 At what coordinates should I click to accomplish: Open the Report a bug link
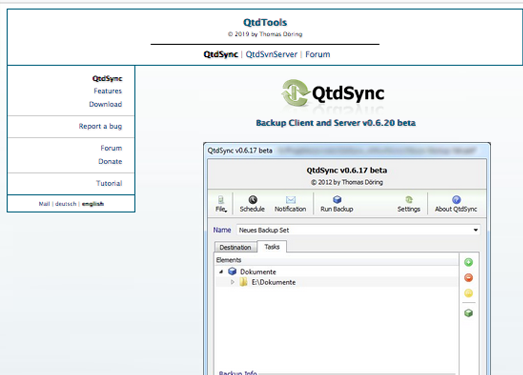click(100, 126)
